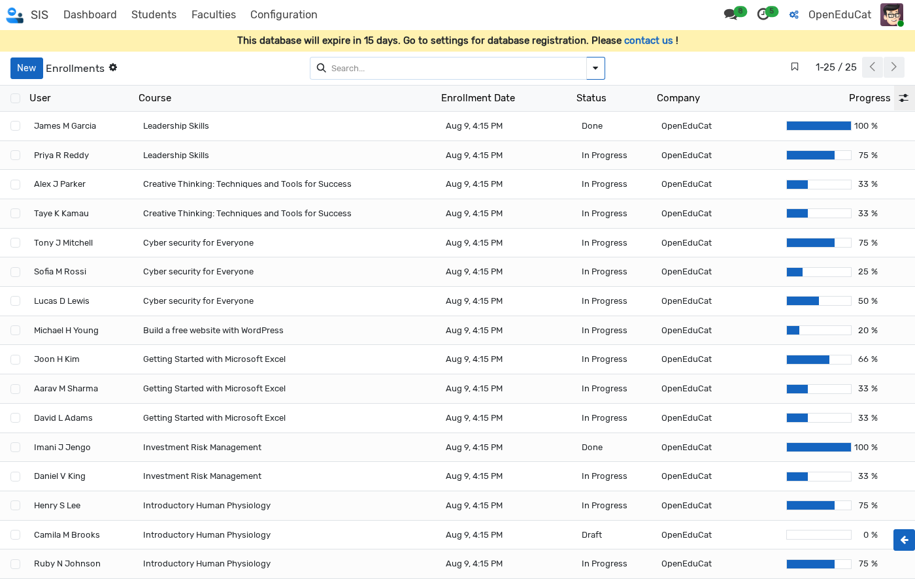This screenshot has width=915, height=588.
Task: Select James M Garcia row checkbox
Action: 15,126
